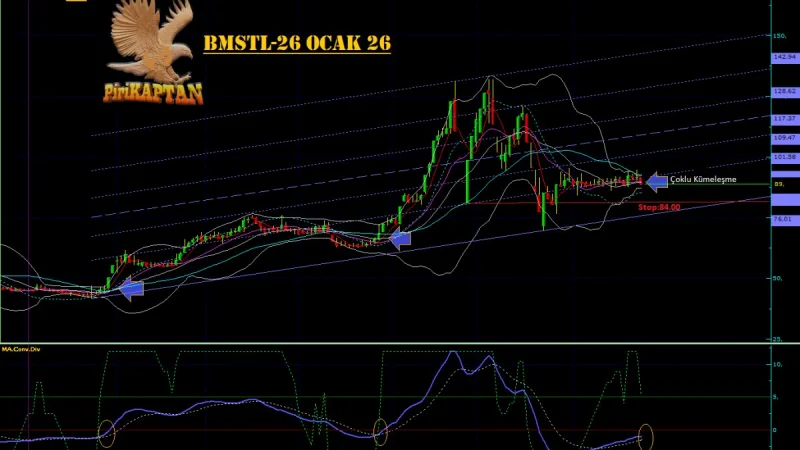The height and width of the screenshot is (450, 800).
Task: Click the yellow 89 current price label
Action: click(779, 184)
